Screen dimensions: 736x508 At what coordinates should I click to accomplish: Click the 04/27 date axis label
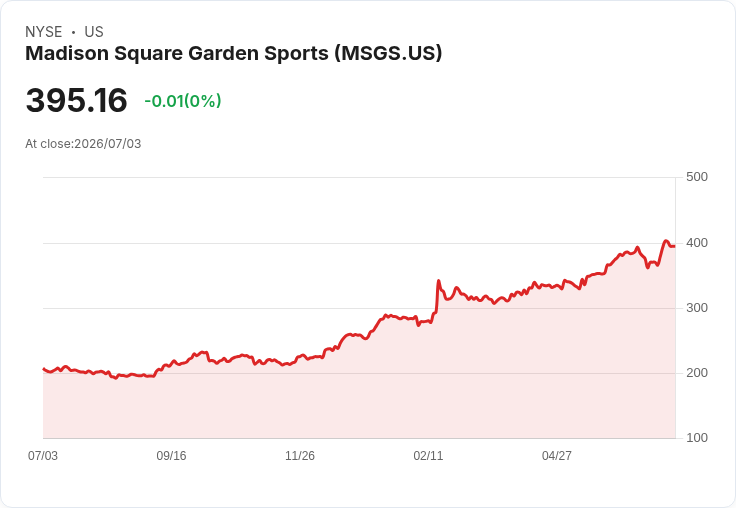[557, 455]
